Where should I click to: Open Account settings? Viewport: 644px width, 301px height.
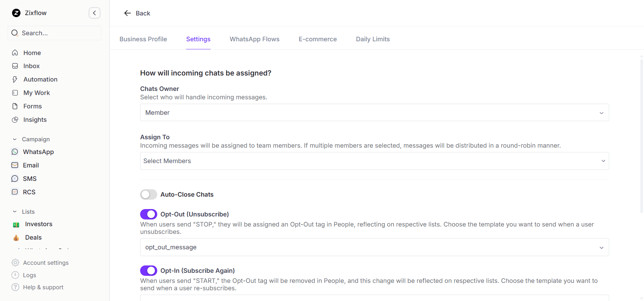(x=46, y=263)
